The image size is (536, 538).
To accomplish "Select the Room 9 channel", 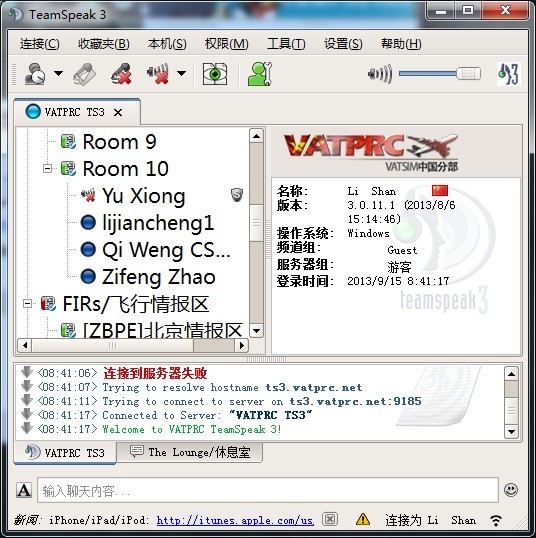I will click(x=119, y=141).
